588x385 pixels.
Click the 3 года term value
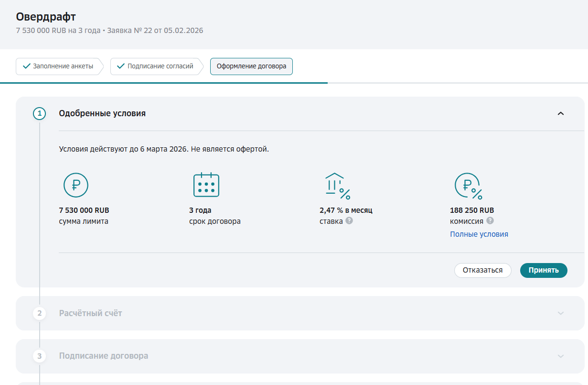point(200,210)
